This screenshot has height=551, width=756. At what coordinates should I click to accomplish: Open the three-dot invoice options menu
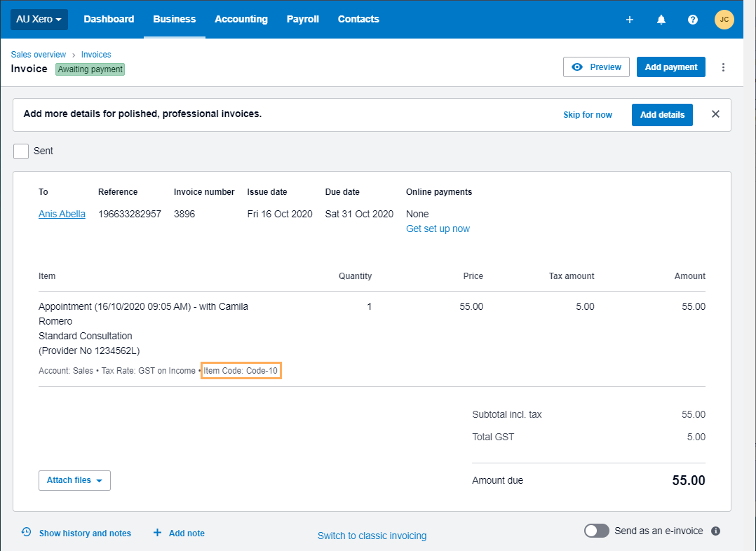point(723,67)
